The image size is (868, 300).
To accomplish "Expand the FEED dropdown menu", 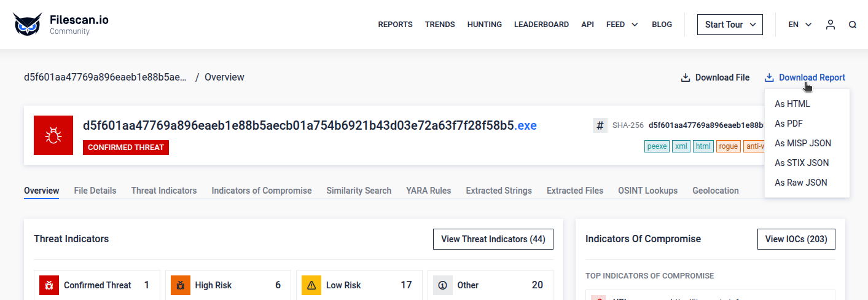I will click(622, 25).
